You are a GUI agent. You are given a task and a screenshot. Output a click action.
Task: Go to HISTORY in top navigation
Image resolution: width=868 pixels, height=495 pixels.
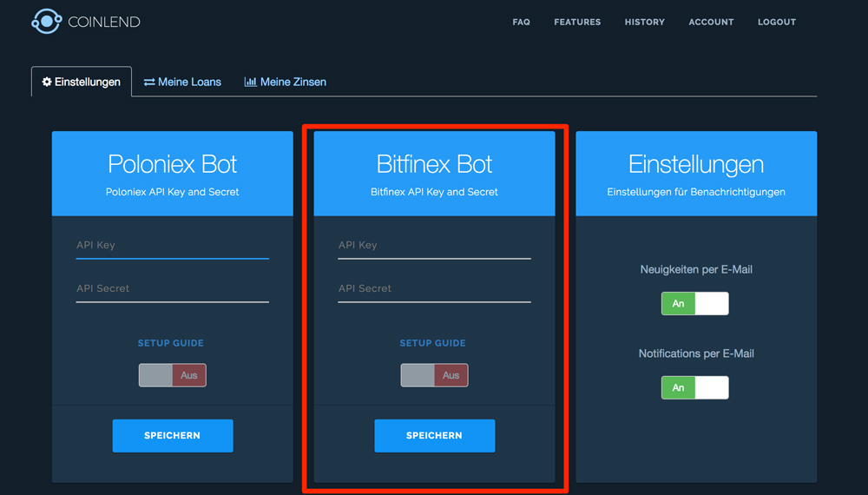point(644,23)
